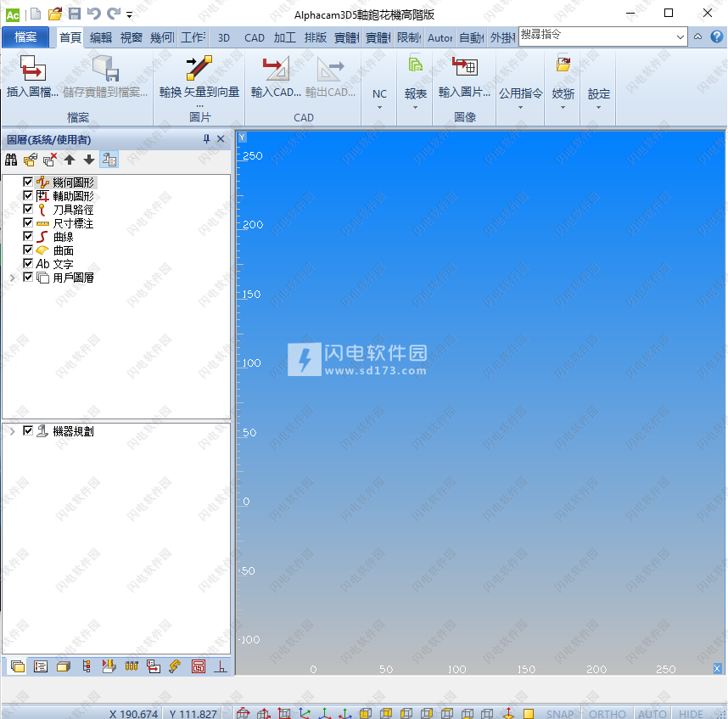Click the 輸入圖片 import image icon
Viewport: 728px width, 719px height.
[465, 66]
